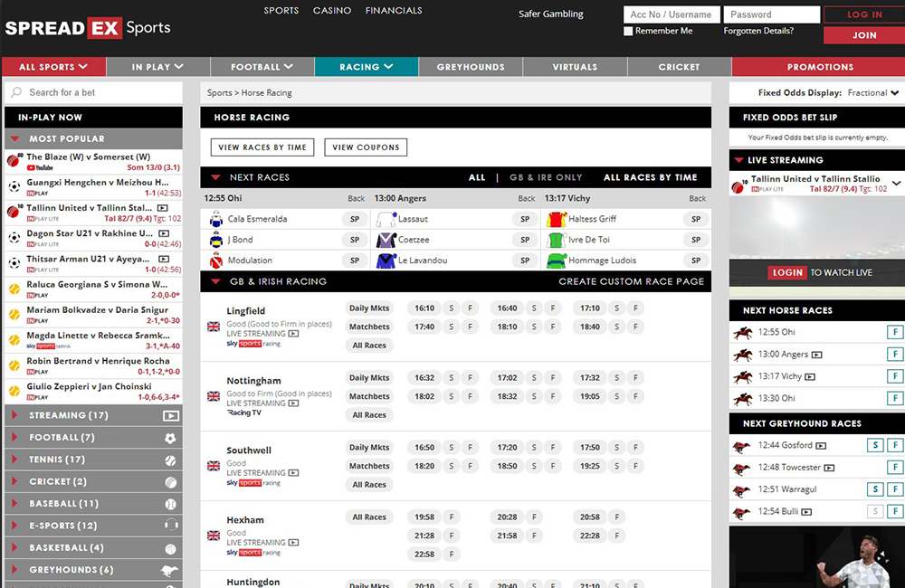Open the Forgotten Details link

(758, 31)
